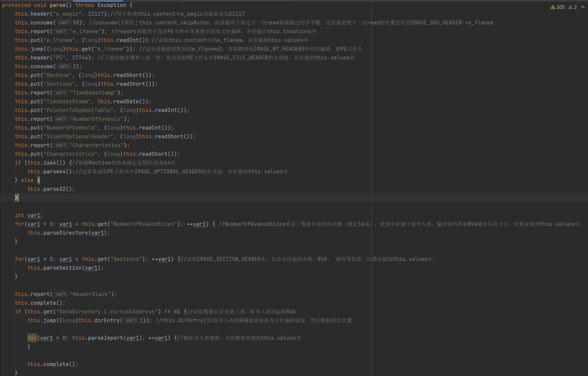
Task: Click the "DataDirectory.1.VirtualAddress" string
Action: 107,312
